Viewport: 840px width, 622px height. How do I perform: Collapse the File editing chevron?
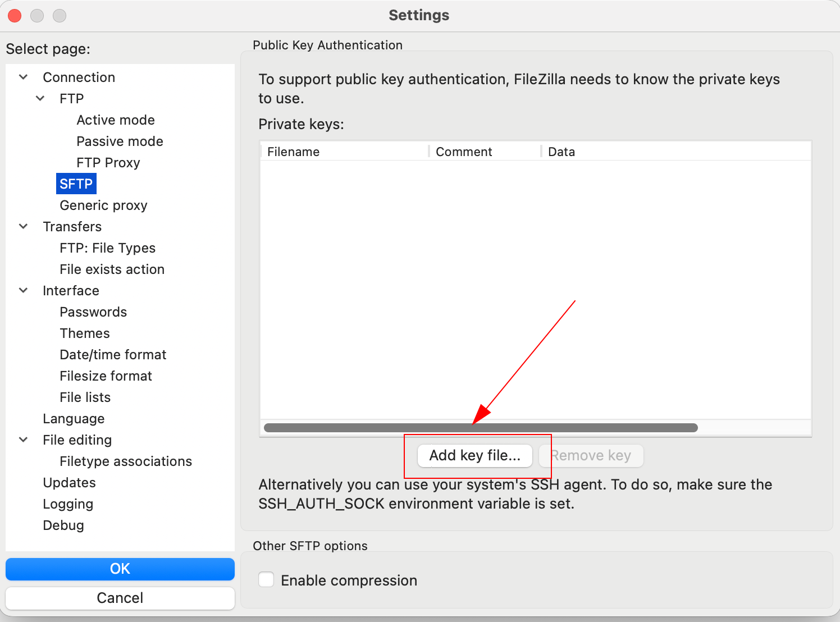pos(24,440)
